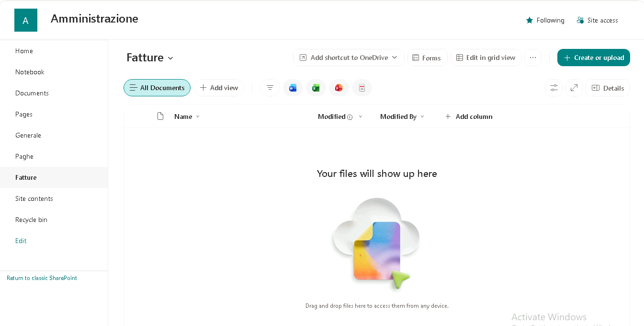Click the Following star icon
Viewport: 644px width, 326px height.
pos(530,20)
